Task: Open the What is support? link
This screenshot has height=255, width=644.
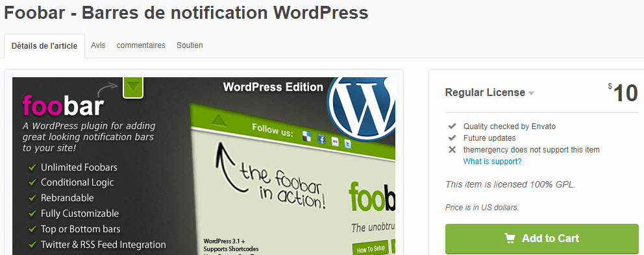Action: pyautogui.click(x=492, y=162)
